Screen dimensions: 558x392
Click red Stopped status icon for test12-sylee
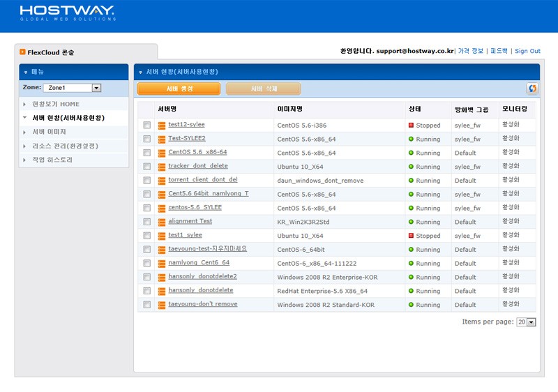coord(411,126)
